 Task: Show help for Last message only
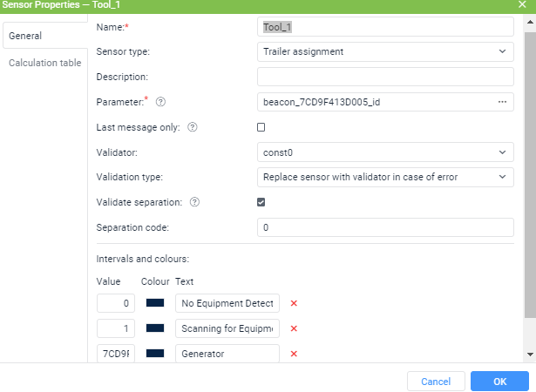[x=193, y=127]
